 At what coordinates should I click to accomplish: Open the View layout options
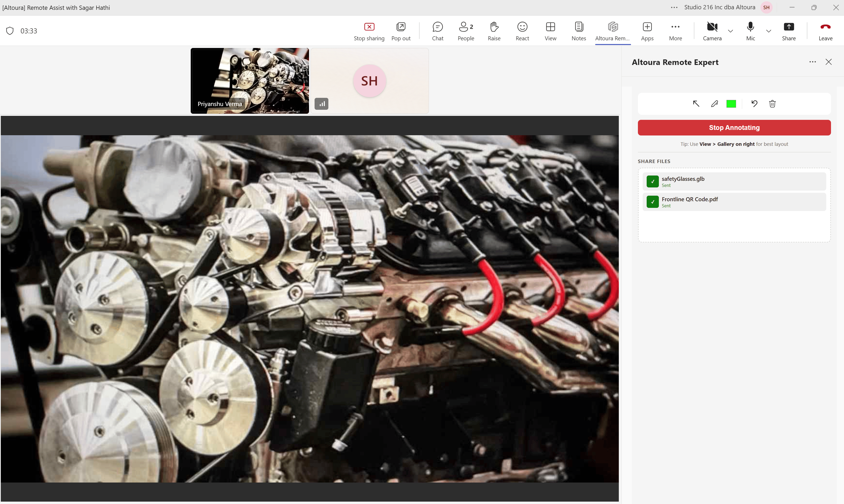(x=550, y=31)
